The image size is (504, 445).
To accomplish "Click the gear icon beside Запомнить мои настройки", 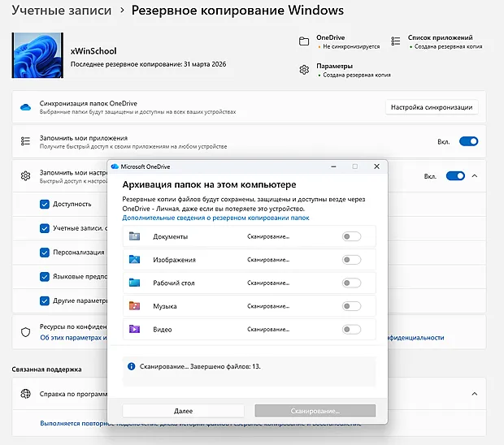I will (x=26, y=176).
